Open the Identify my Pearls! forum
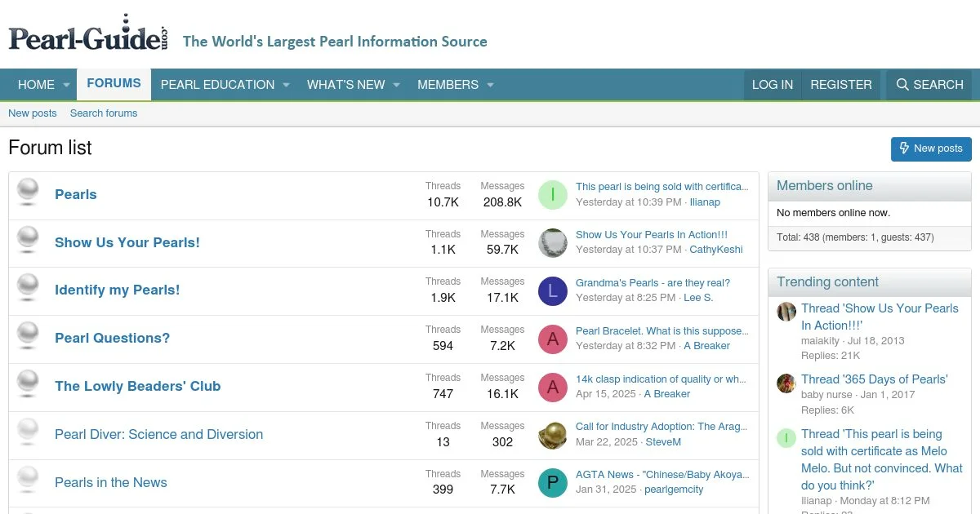The height and width of the screenshot is (514, 980). coord(118,290)
